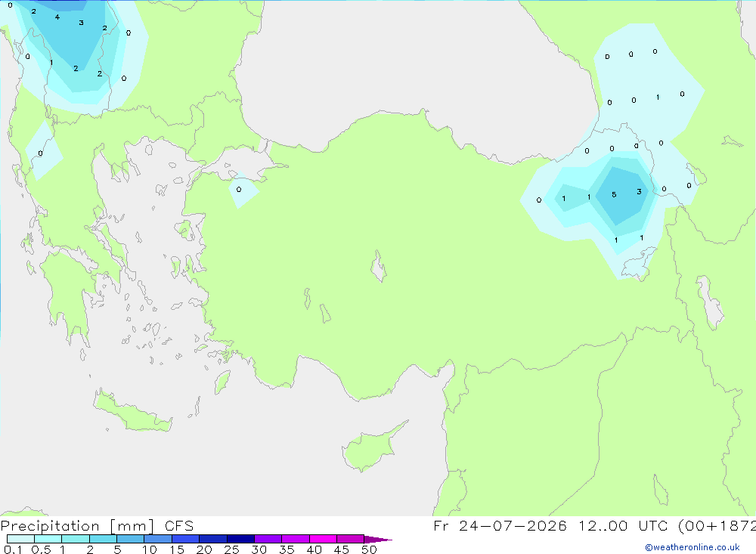Click the 4 precipitation value on the map
This screenshot has width=756, height=554.
[57, 17]
